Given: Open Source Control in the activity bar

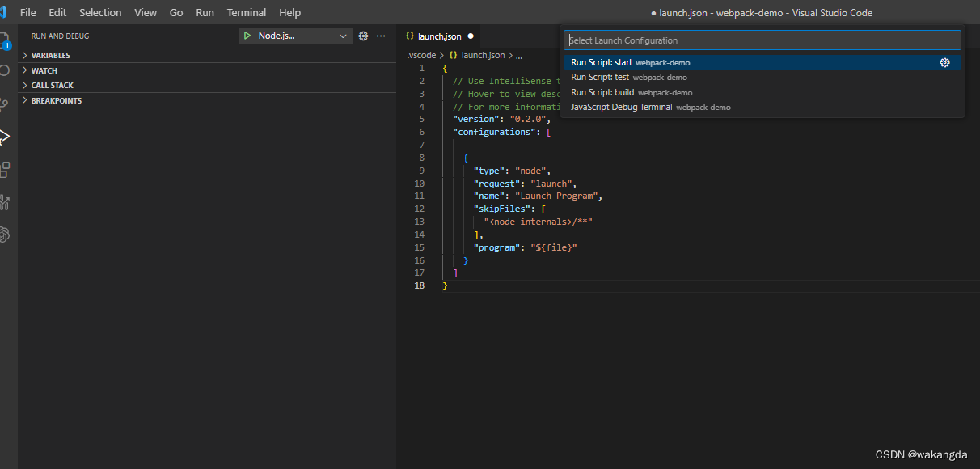Looking at the screenshot, I should pos(4,103).
